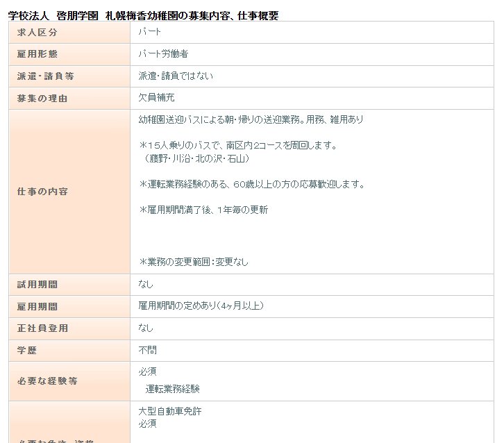
Task: Select the 雇用期間 row label
Action: tap(37, 306)
